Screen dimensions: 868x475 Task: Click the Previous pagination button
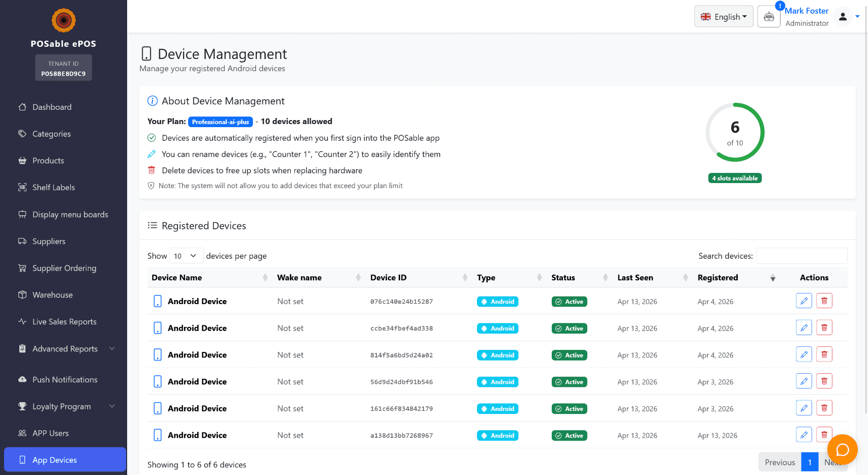(780, 462)
